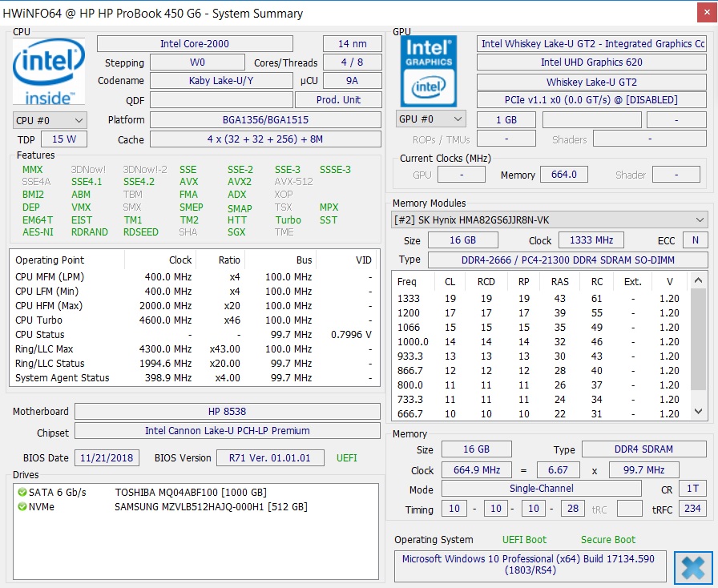
Task: Select the 933.3 frequency timing row
Action: [540, 356]
